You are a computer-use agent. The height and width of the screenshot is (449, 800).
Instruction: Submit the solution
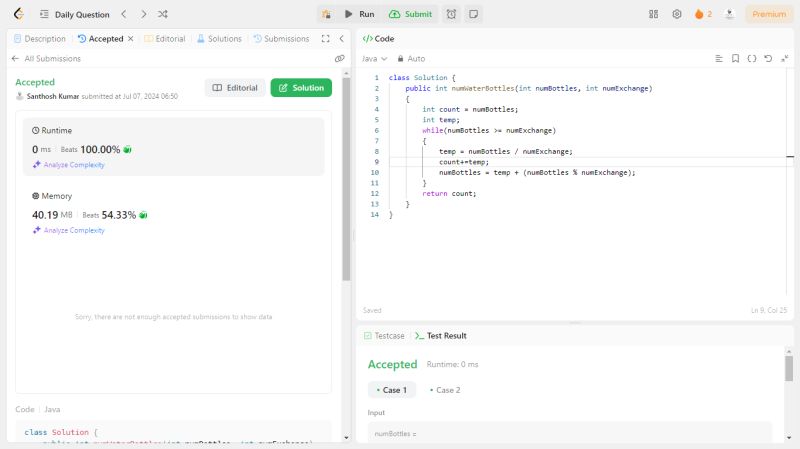coord(411,14)
